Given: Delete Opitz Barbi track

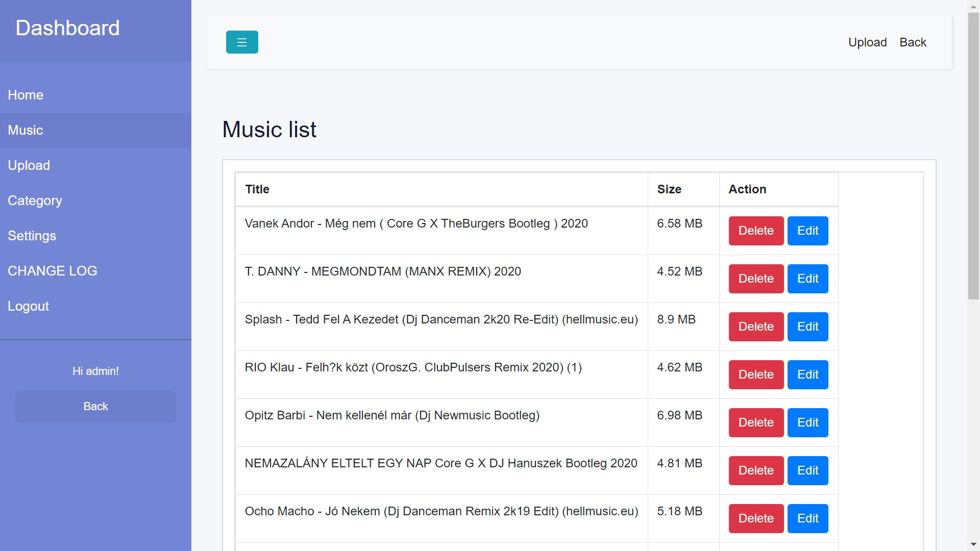Looking at the screenshot, I should click(x=756, y=422).
